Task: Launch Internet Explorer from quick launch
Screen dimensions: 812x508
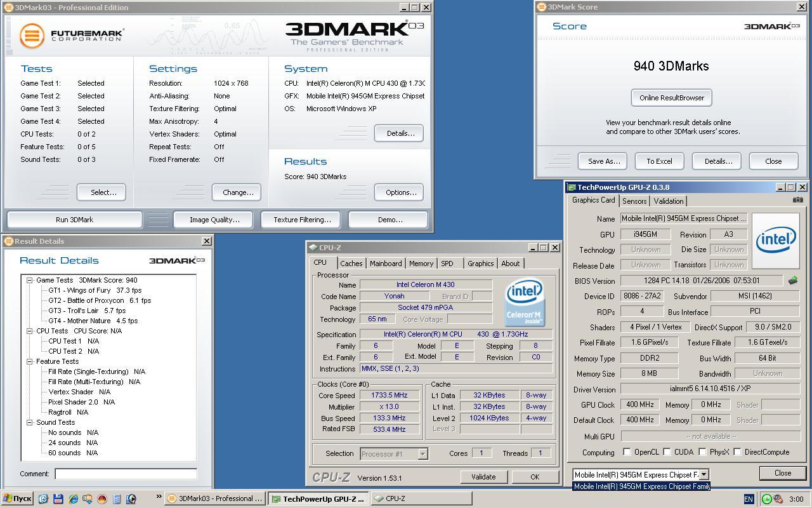Action: (72, 499)
